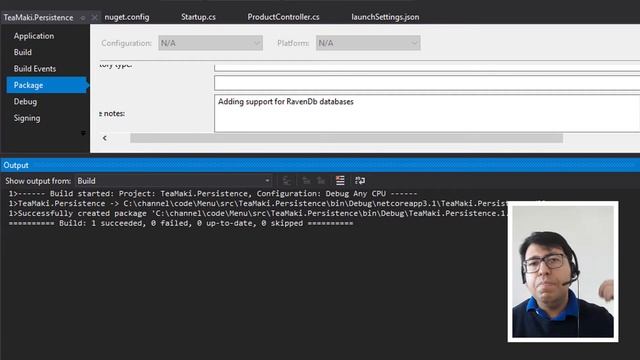Switch to the ProductController.cs tab

(x=283, y=17)
